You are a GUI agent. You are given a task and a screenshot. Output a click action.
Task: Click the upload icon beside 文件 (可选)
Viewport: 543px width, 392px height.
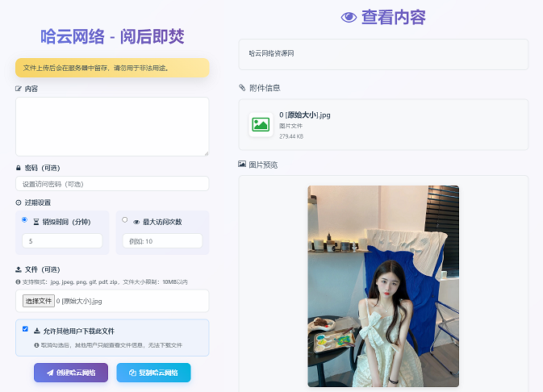(x=19, y=269)
